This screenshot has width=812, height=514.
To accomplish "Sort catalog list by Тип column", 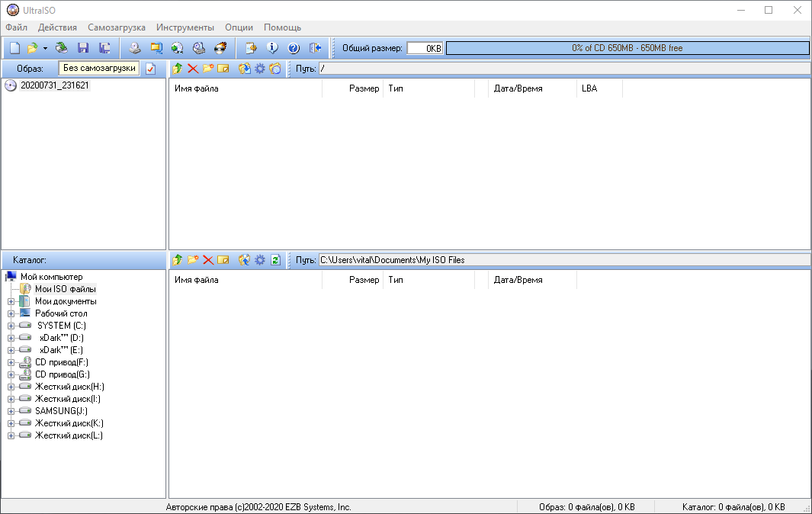I will 428,280.
